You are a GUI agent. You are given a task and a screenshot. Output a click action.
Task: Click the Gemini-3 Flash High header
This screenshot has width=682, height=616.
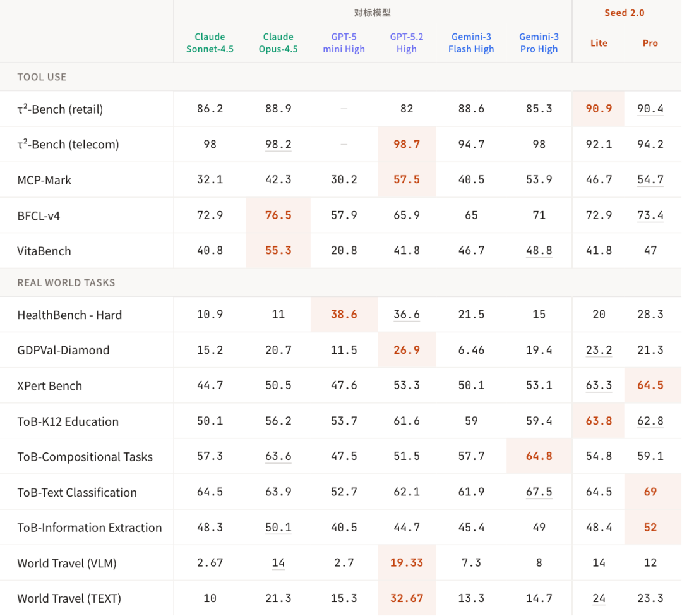(x=471, y=42)
